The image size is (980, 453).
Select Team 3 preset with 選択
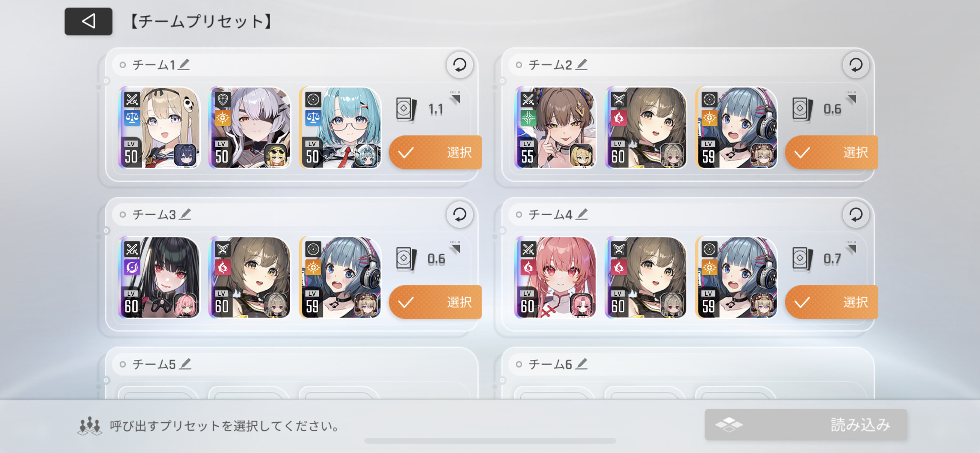coord(435,302)
